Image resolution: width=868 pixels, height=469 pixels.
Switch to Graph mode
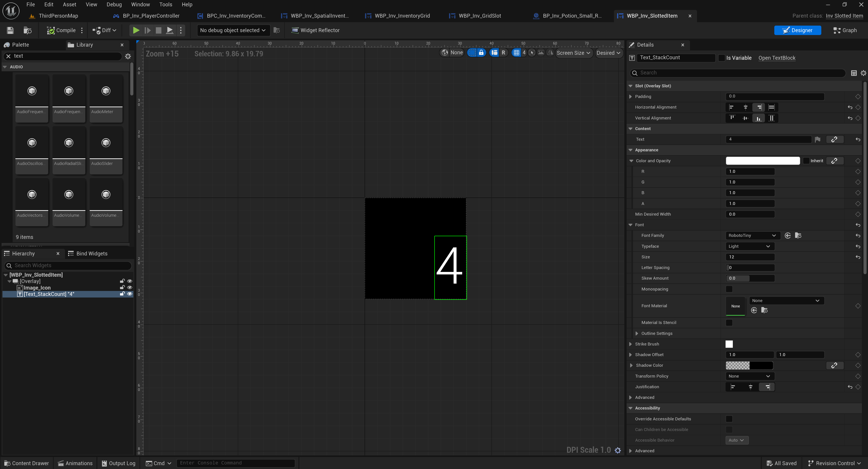pyautogui.click(x=845, y=30)
